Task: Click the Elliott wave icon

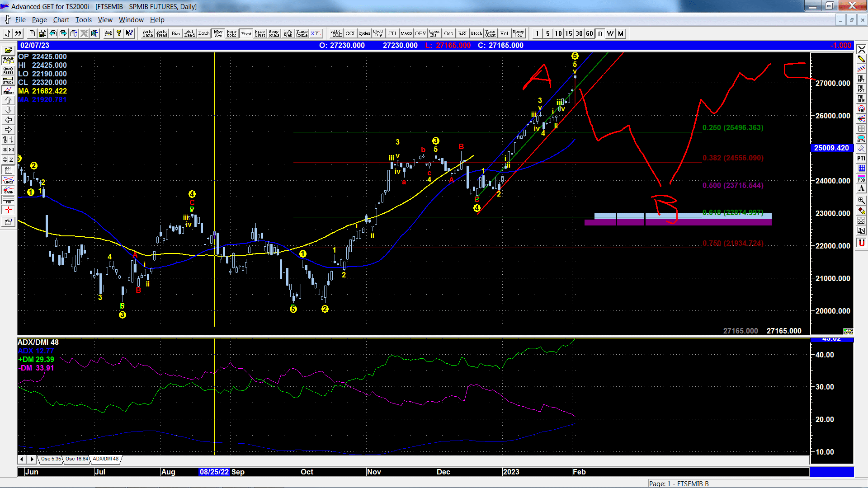Action: (x=9, y=90)
